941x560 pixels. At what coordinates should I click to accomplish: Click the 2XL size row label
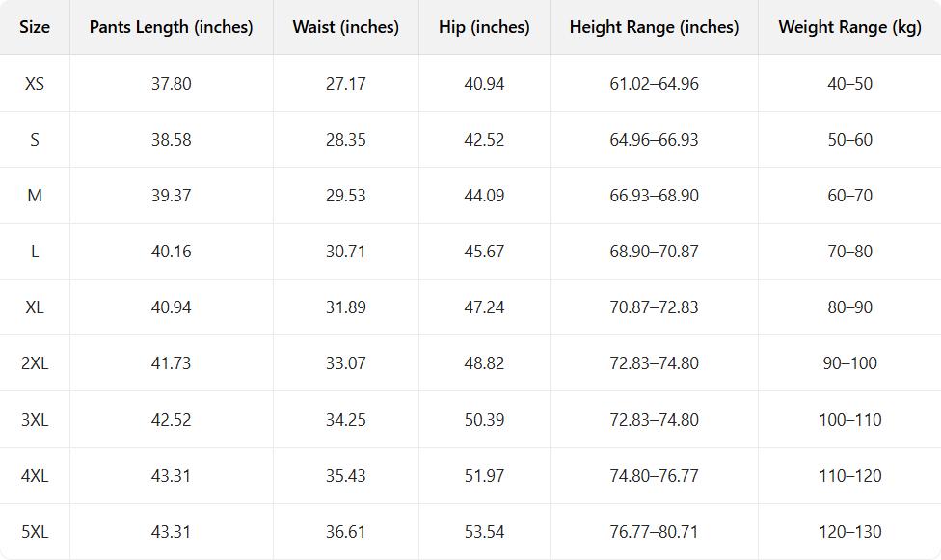click(35, 363)
